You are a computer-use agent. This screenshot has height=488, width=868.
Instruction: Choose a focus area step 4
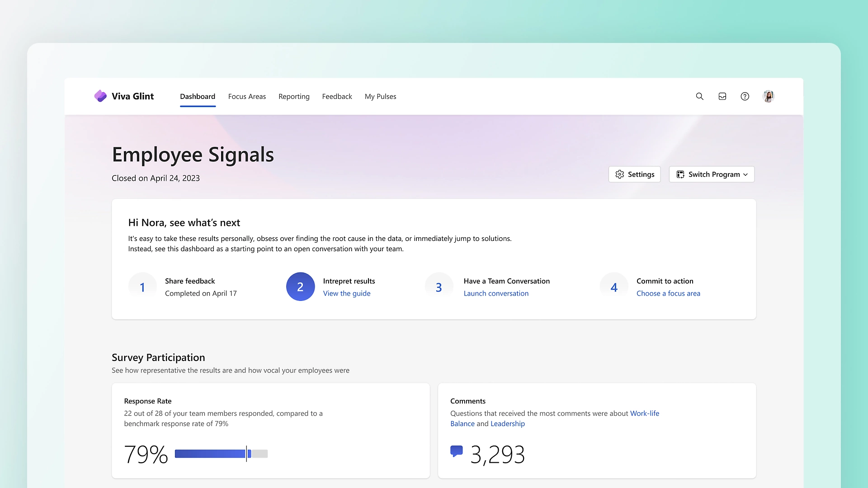(668, 293)
